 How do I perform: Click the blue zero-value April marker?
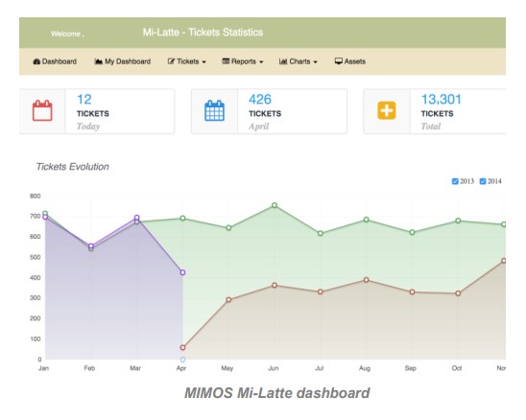point(182,360)
